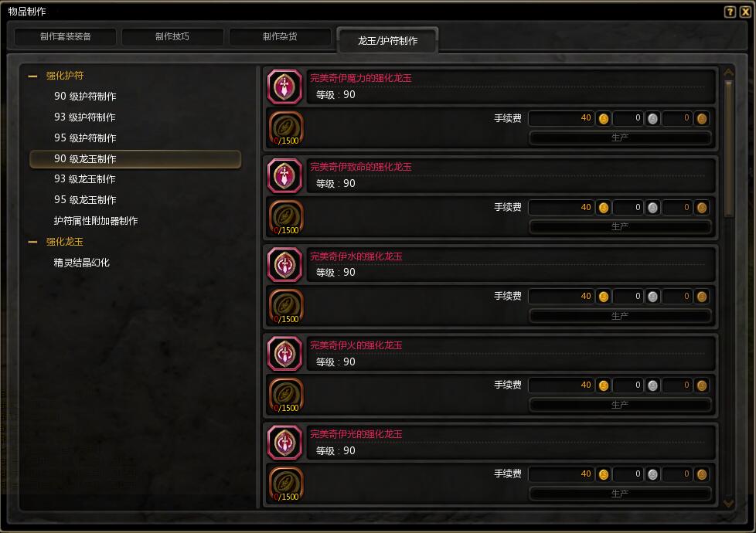Click the 完美奇伊魔力的强化龙玉 jade icon

(284, 87)
